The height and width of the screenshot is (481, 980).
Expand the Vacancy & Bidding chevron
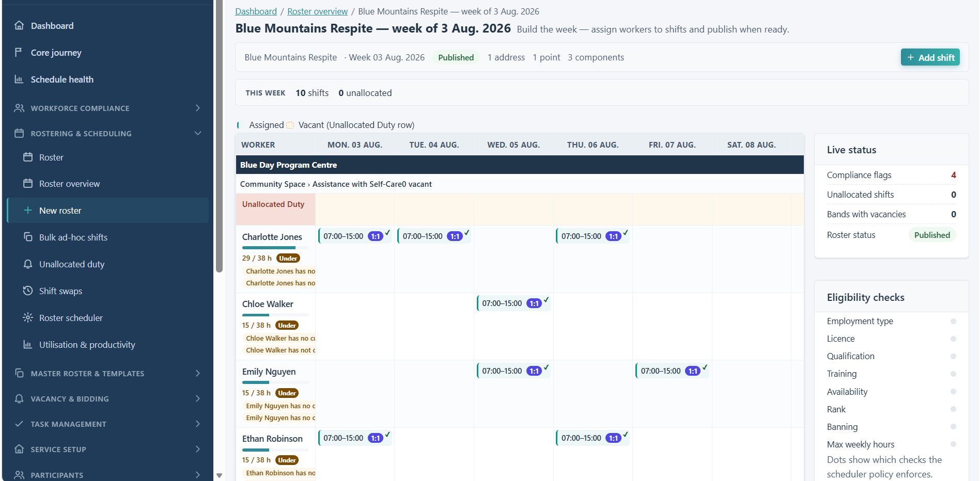point(198,398)
